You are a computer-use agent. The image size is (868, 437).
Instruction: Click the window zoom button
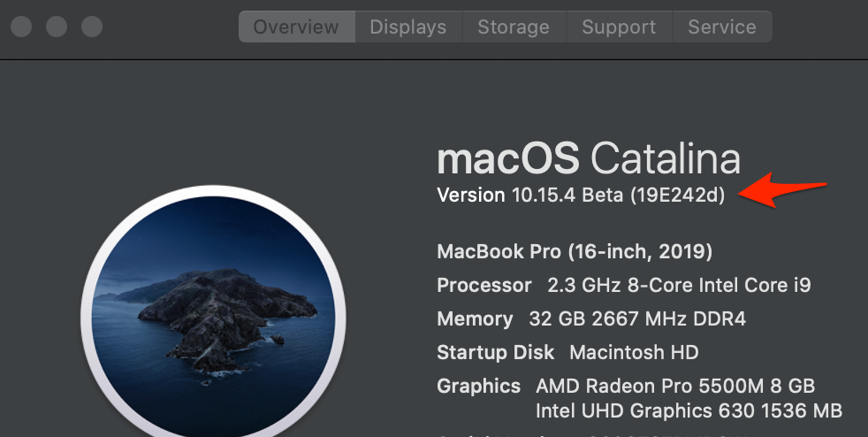click(x=92, y=27)
